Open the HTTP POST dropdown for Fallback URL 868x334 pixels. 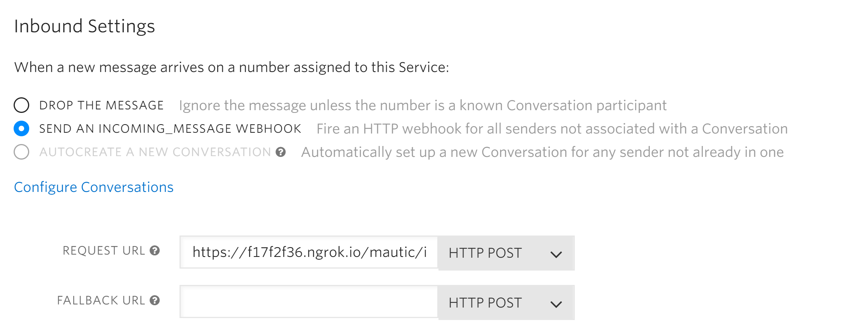506,302
